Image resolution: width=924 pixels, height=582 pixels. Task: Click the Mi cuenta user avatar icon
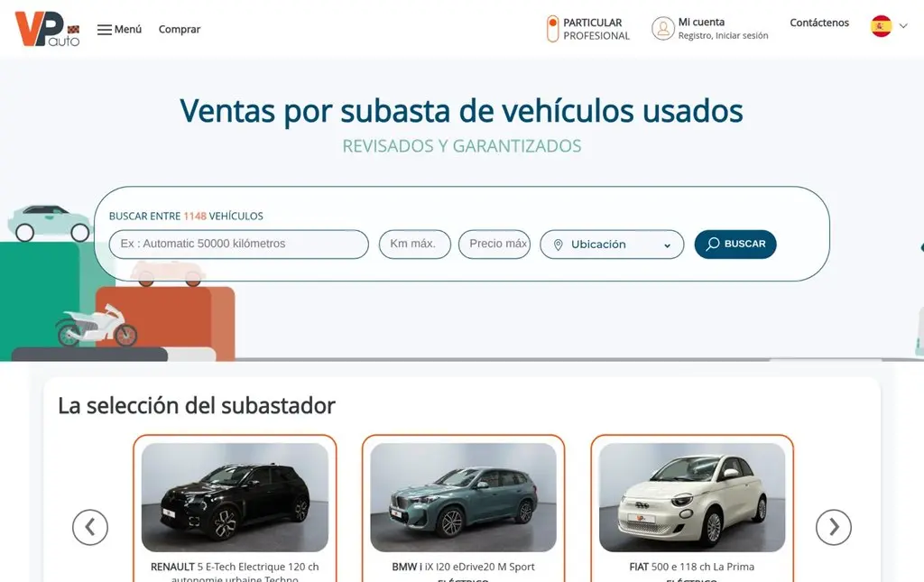[x=663, y=28]
